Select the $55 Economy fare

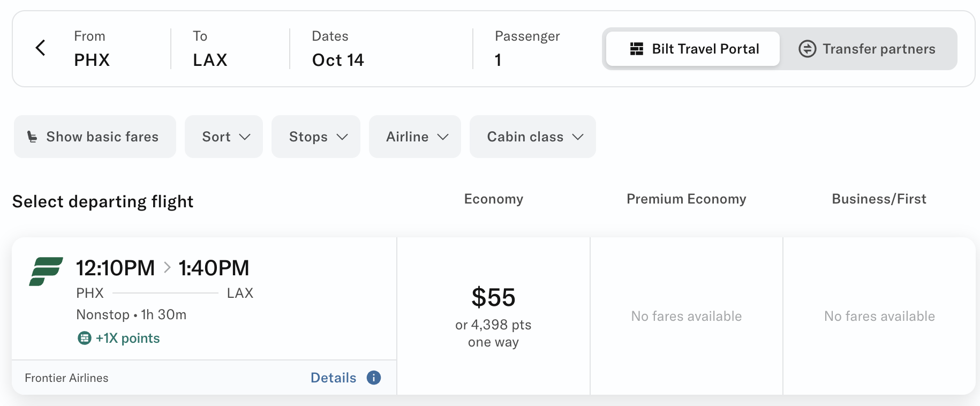point(493,315)
